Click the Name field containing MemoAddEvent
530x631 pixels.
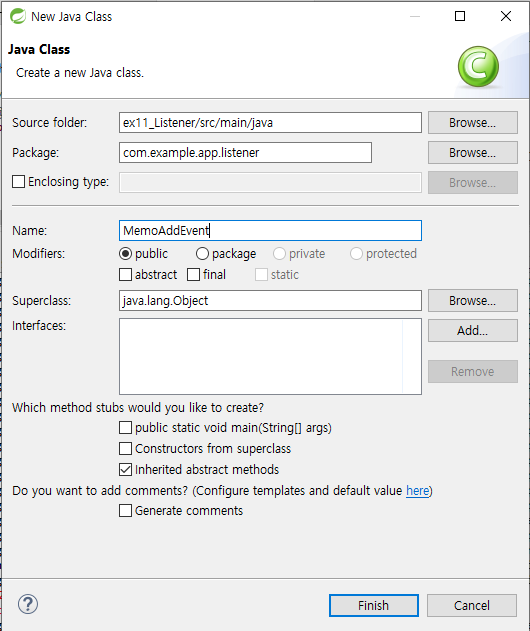tap(270, 230)
